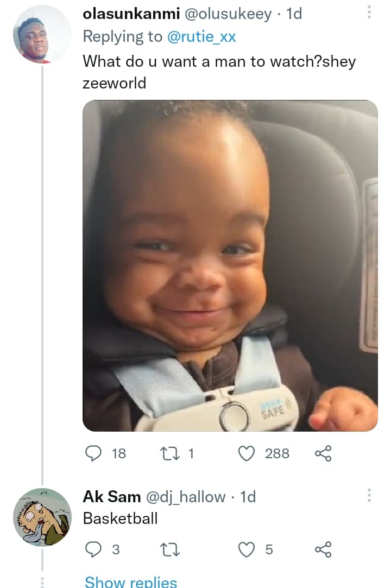
Task: Click the 1d timestamp on olasunkanmi's tweet
Action: pyautogui.click(x=293, y=14)
